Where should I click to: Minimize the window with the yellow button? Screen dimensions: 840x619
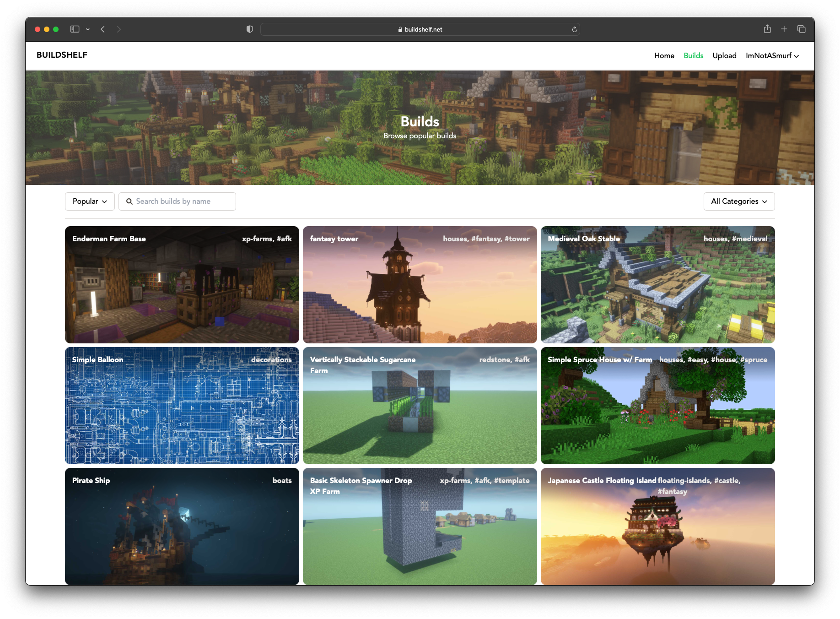click(47, 29)
